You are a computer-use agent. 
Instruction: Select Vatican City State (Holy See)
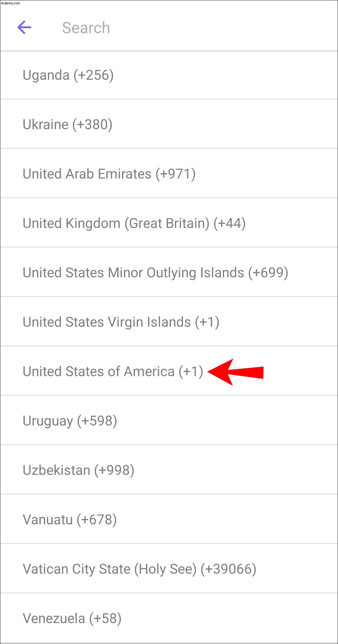point(169,569)
